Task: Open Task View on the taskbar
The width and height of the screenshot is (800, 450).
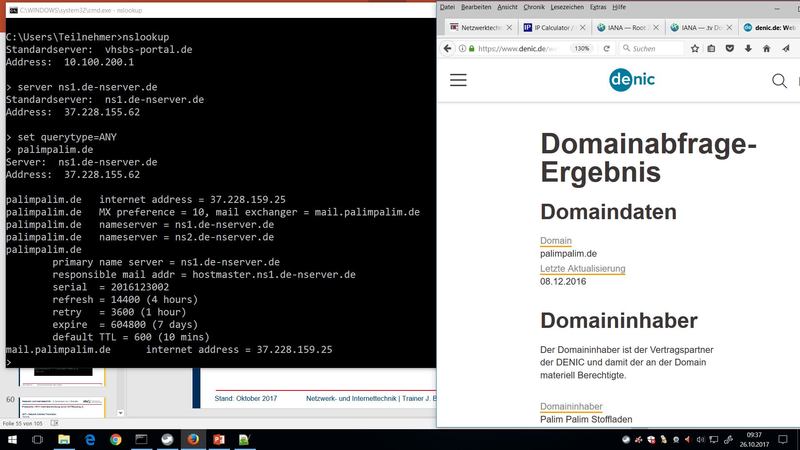Action: coord(37,439)
